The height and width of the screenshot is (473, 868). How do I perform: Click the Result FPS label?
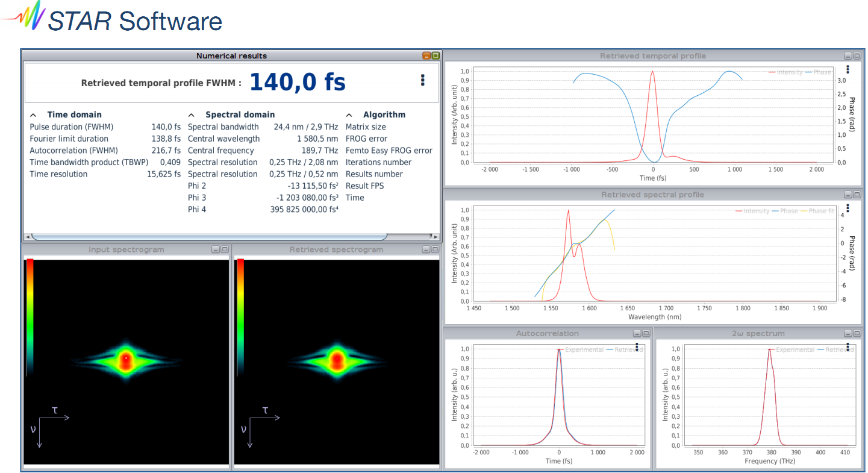pyautogui.click(x=365, y=186)
